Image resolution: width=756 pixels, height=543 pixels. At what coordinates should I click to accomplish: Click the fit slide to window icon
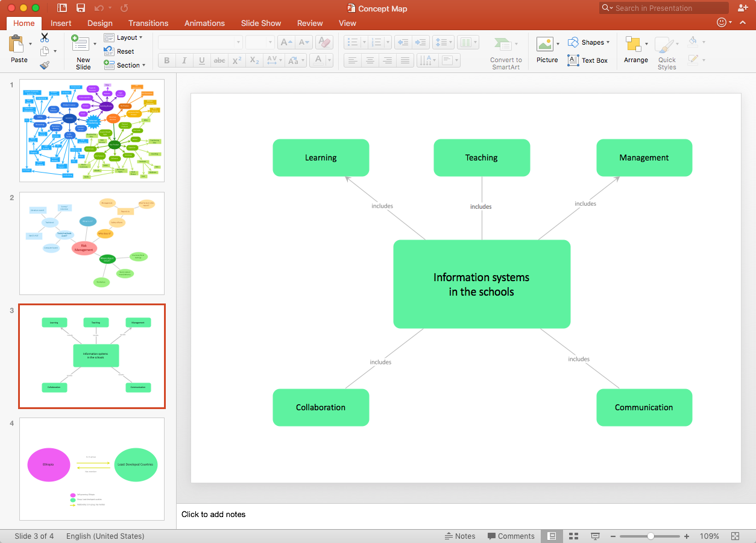pos(735,536)
